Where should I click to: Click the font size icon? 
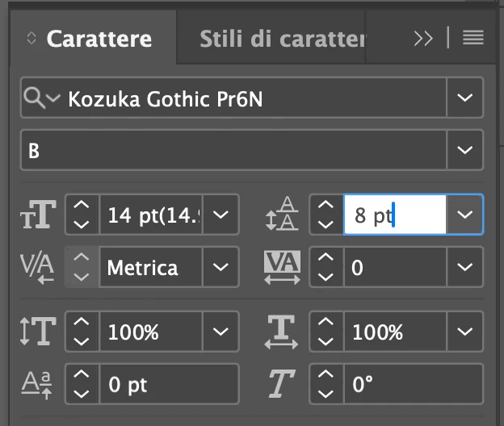(x=37, y=216)
